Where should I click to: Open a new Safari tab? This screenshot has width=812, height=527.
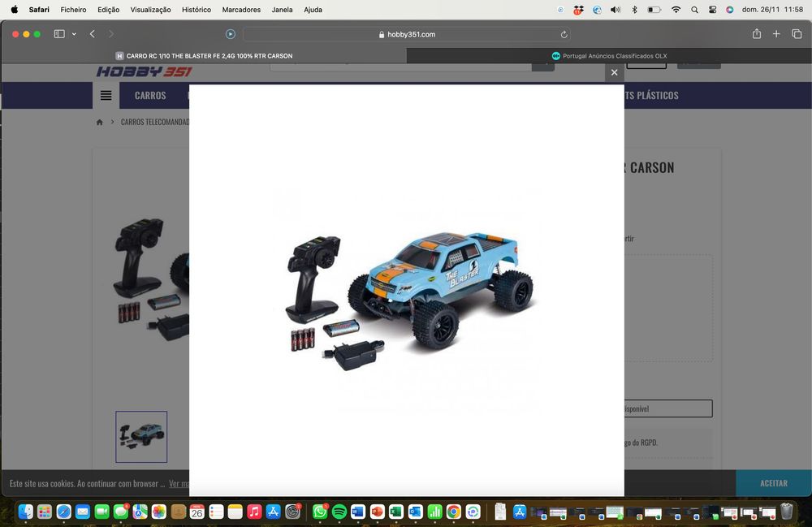coord(776,34)
